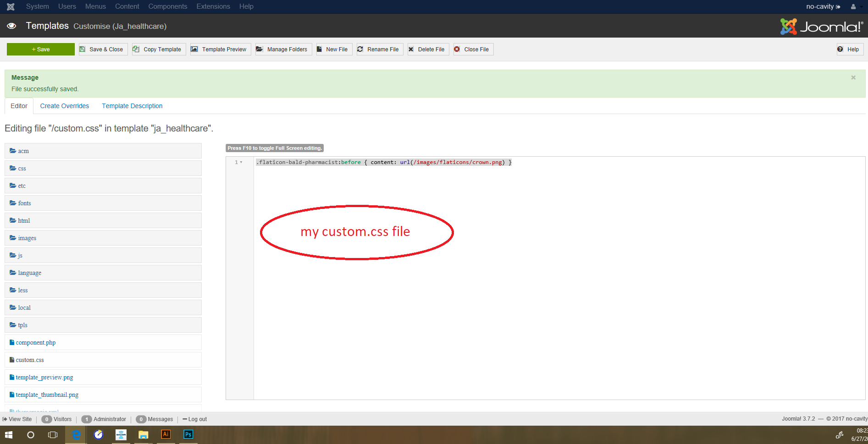Open template_thumbnail.png file

103,395
